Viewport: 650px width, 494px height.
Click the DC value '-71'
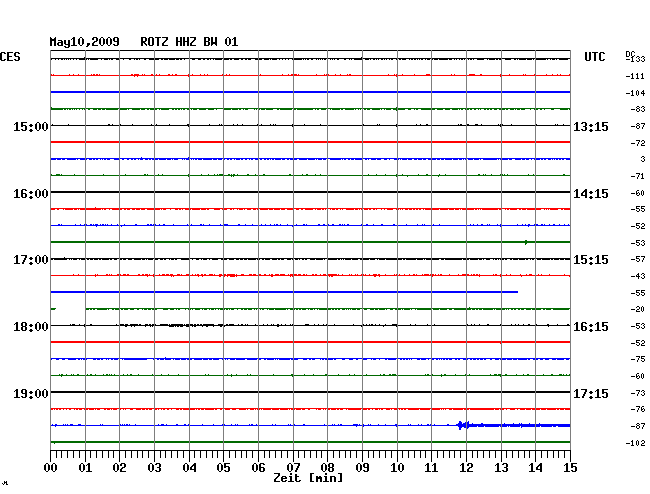pos(638,177)
